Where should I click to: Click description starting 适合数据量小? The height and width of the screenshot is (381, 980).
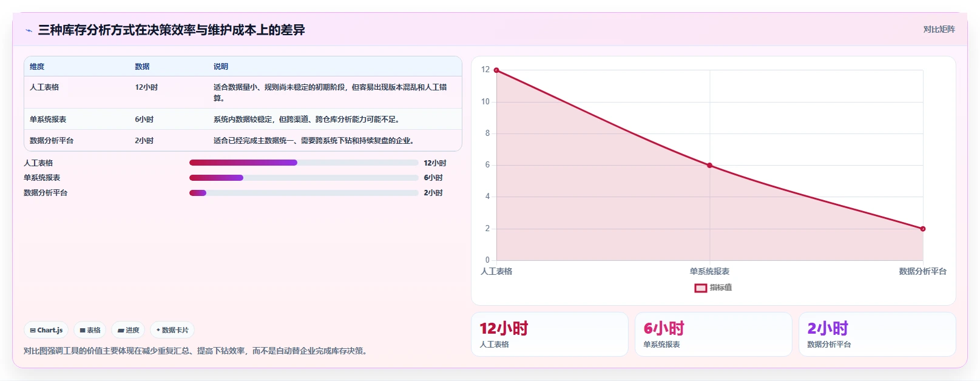[330, 92]
